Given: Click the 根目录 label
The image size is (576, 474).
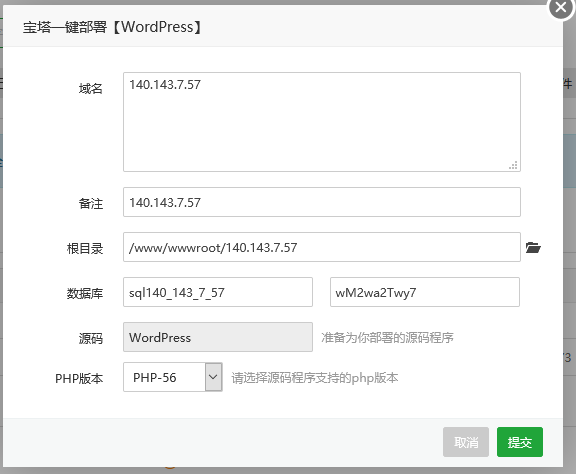Looking at the screenshot, I should click(84, 249).
